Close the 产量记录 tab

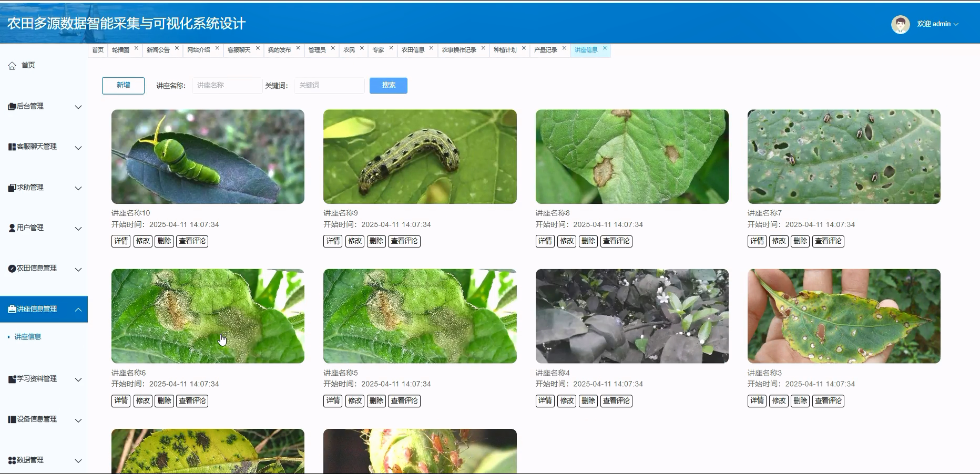(564, 48)
